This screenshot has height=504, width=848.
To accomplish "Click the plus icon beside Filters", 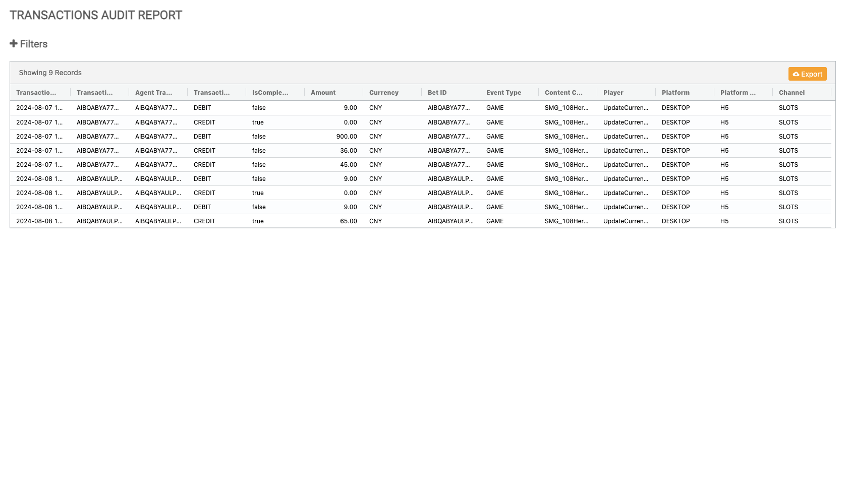I will tap(14, 44).
